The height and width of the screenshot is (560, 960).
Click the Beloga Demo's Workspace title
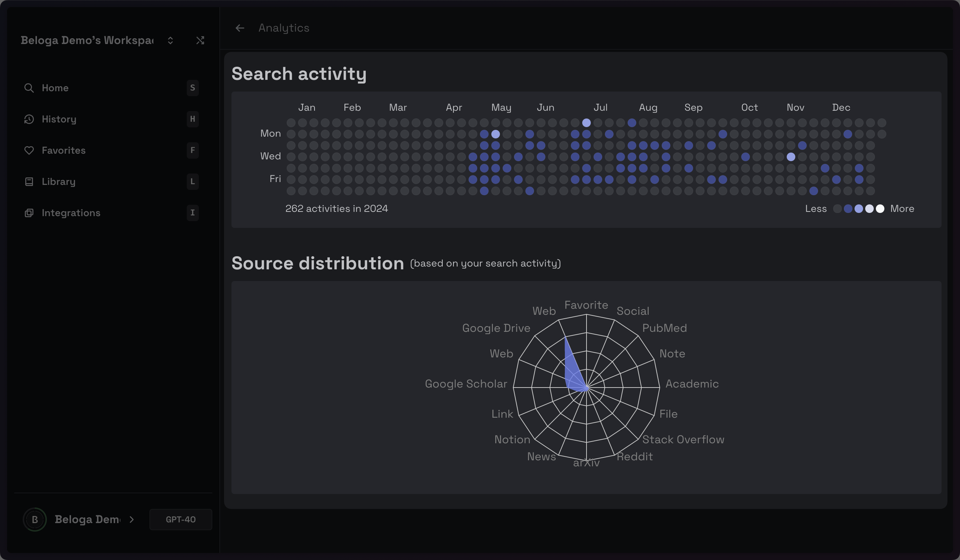pyautogui.click(x=87, y=40)
